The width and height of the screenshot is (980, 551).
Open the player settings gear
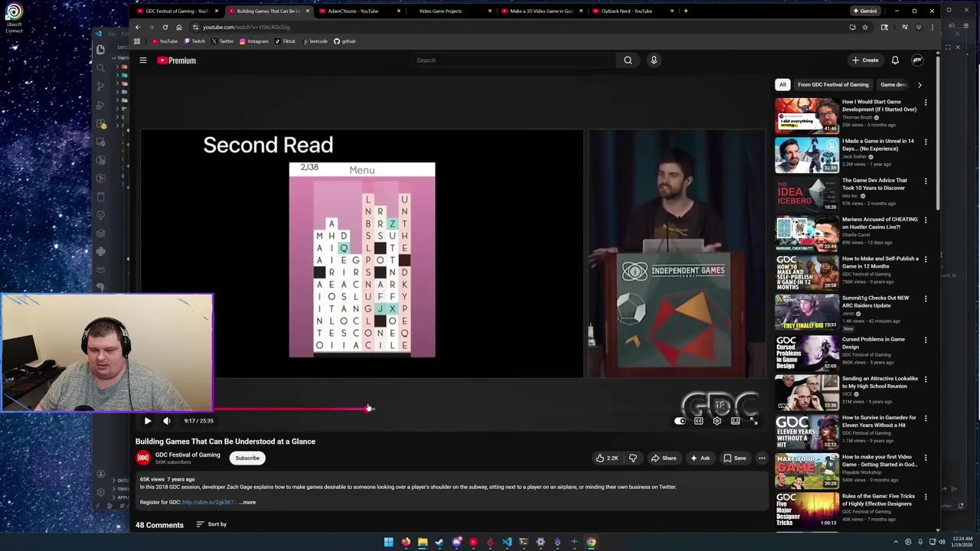(717, 421)
